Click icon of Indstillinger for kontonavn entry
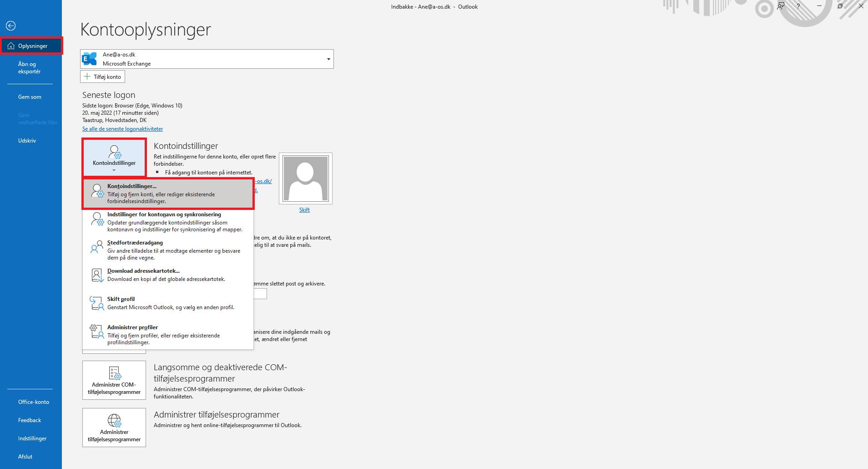Screen dimensions: 868x469 click(97, 219)
